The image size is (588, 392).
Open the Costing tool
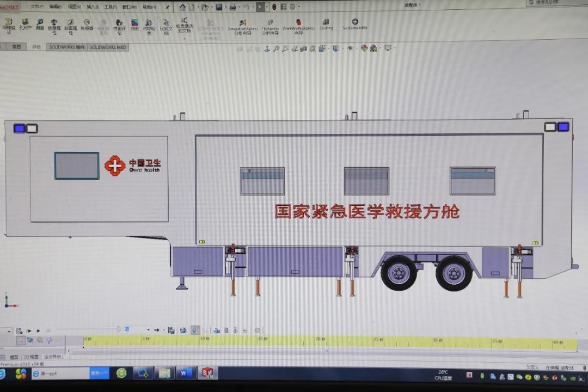pyautogui.click(x=326, y=24)
